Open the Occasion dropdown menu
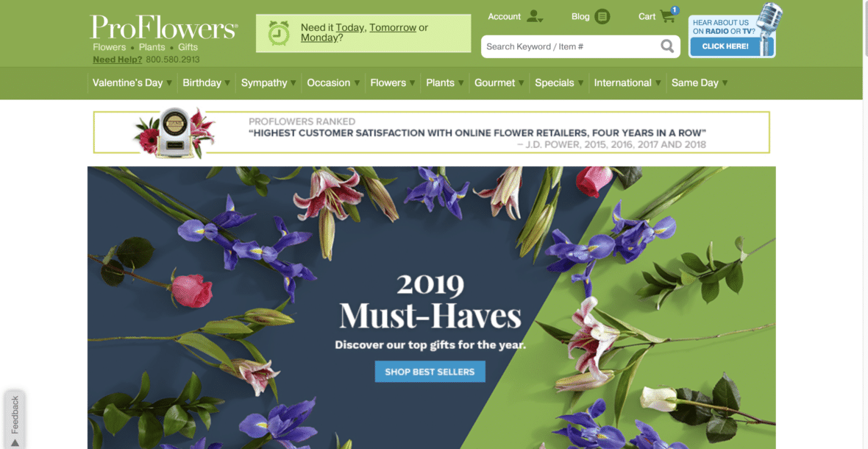Viewport: 868px width, 449px height. pyautogui.click(x=328, y=82)
